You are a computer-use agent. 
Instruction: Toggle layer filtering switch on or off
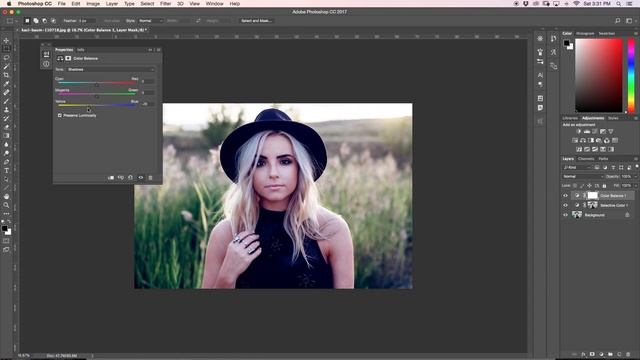(636, 167)
